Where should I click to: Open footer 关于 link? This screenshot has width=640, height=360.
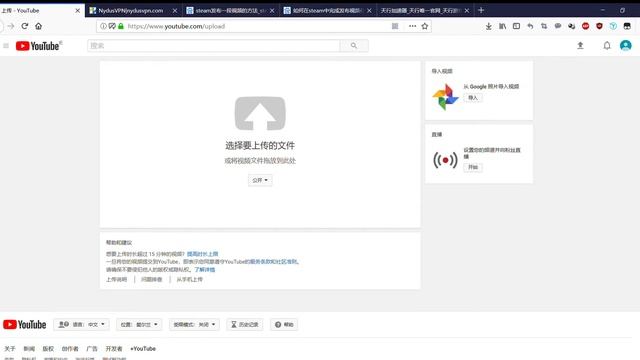coord(10,349)
